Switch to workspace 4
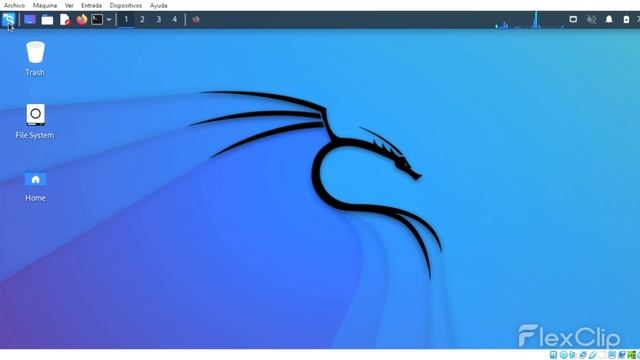The image size is (640, 360). (174, 19)
